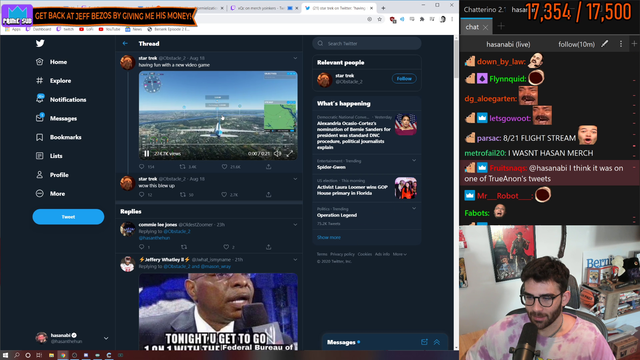Open options for video game tweet
640x360 pixels.
[295, 58]
